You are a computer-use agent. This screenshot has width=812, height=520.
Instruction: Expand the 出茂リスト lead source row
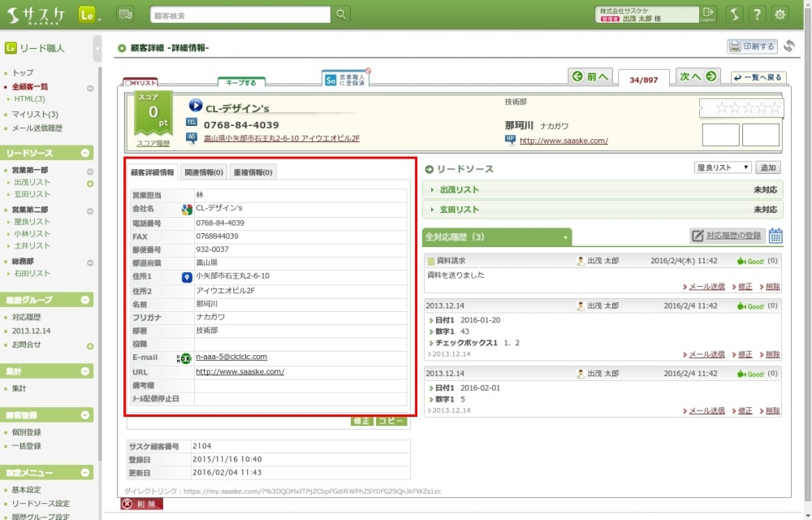tap(603, 189)
